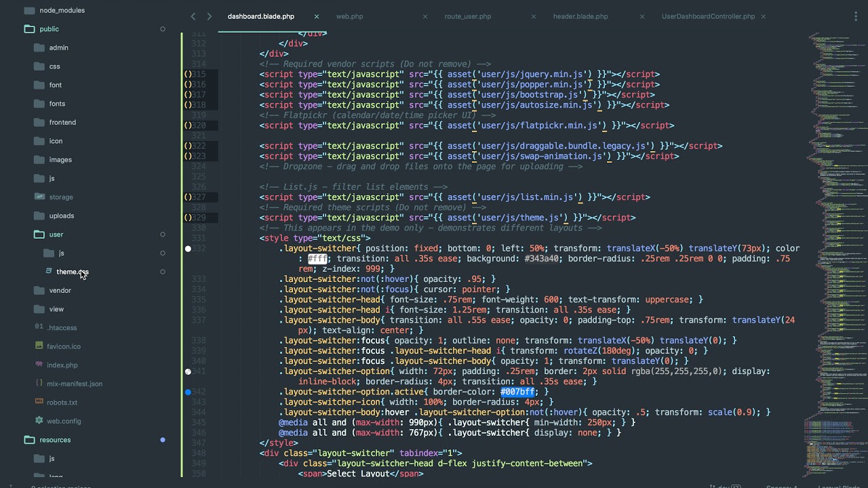The image size is (868, 488).
Task: Click the folder icon beside images
Action: pos(39,159)
